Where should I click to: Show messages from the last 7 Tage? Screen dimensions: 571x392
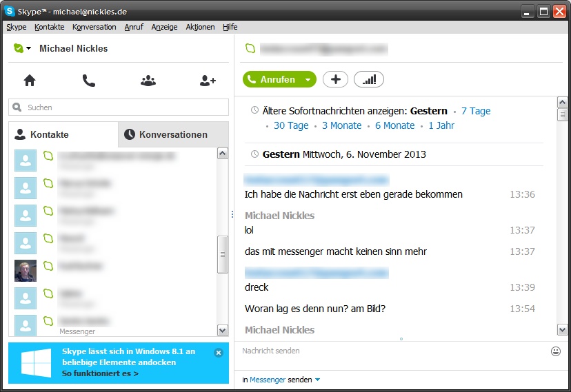pos(476,111)
